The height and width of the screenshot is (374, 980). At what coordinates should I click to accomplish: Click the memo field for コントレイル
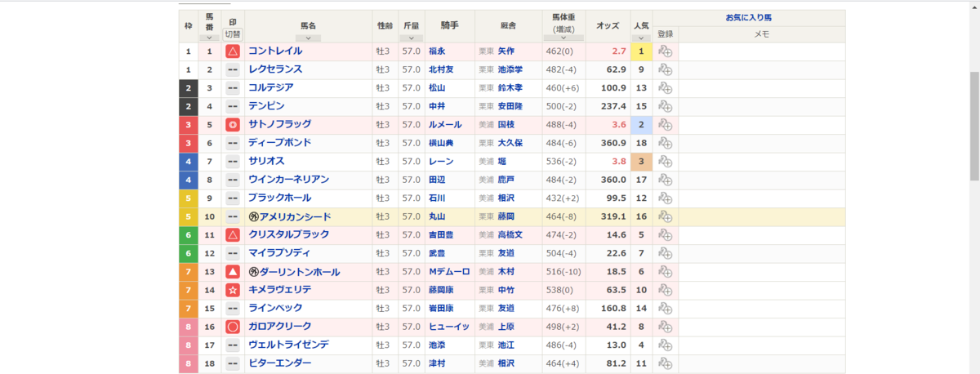click(761, 51)
